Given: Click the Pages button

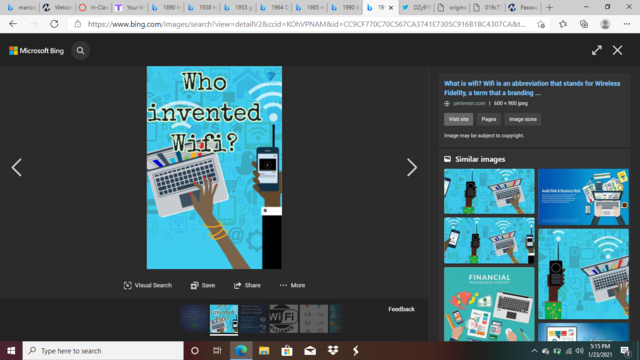Looking at the screenshot, I should pyautogui.click(x=489, y=119).
